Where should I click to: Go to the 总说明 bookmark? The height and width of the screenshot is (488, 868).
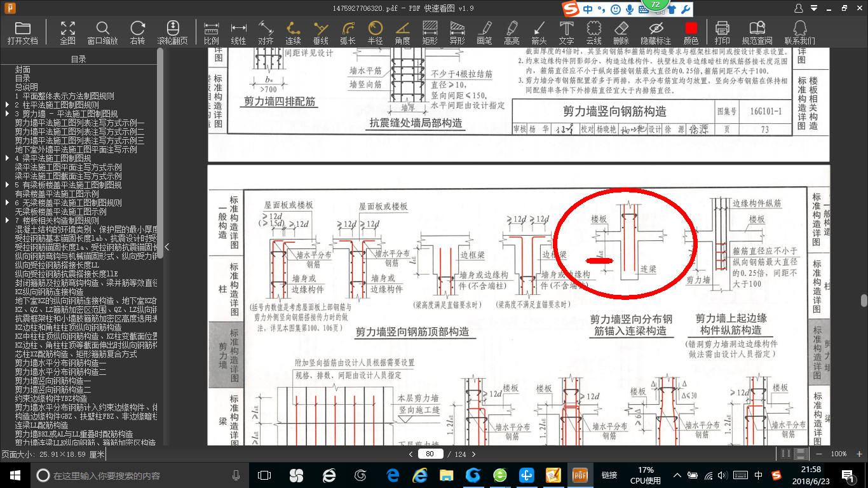click(27, 87)
